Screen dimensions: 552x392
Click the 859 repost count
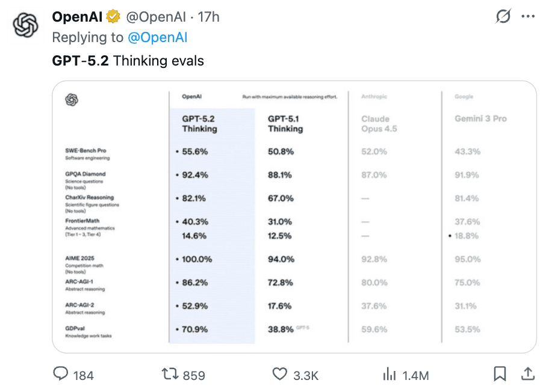pyautogui.click(x=194, y=376)
